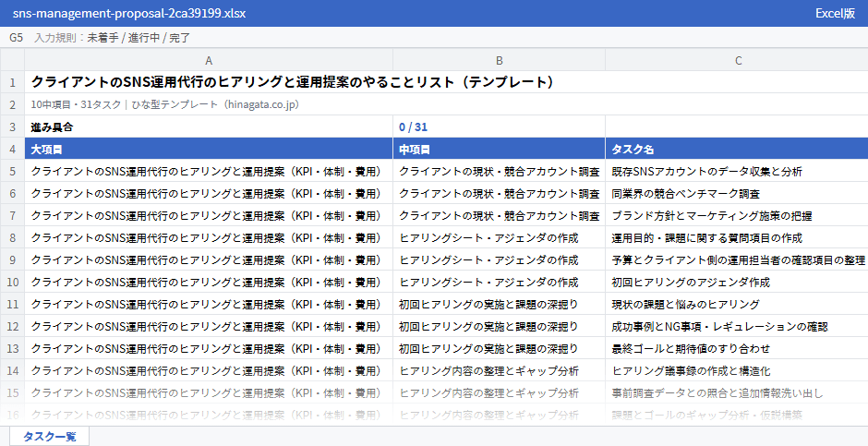
Task: Click cell reference G5 in formula bar
Action: [x=16, y=38]
